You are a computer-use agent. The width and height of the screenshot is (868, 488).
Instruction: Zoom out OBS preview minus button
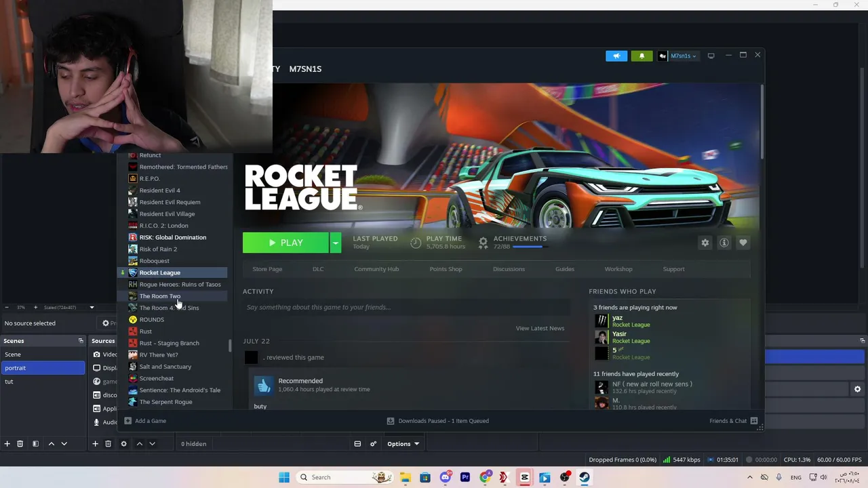pos(6,308)
